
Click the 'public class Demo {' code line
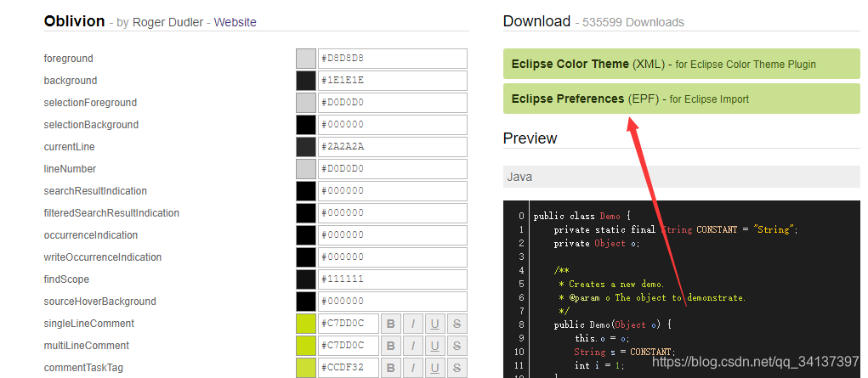pos(582,216)
